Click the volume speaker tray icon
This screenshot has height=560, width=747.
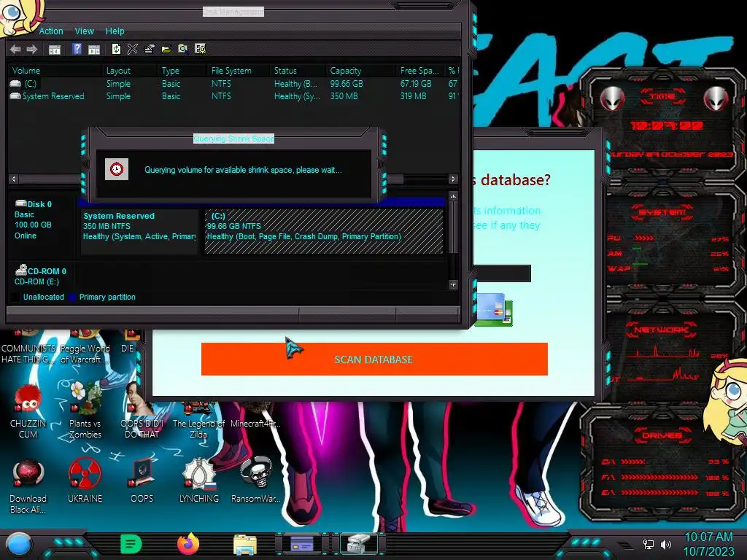coord(665,544)
